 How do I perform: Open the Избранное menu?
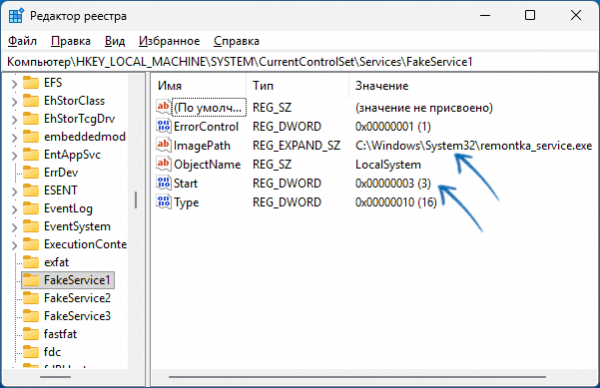(169, 41)
